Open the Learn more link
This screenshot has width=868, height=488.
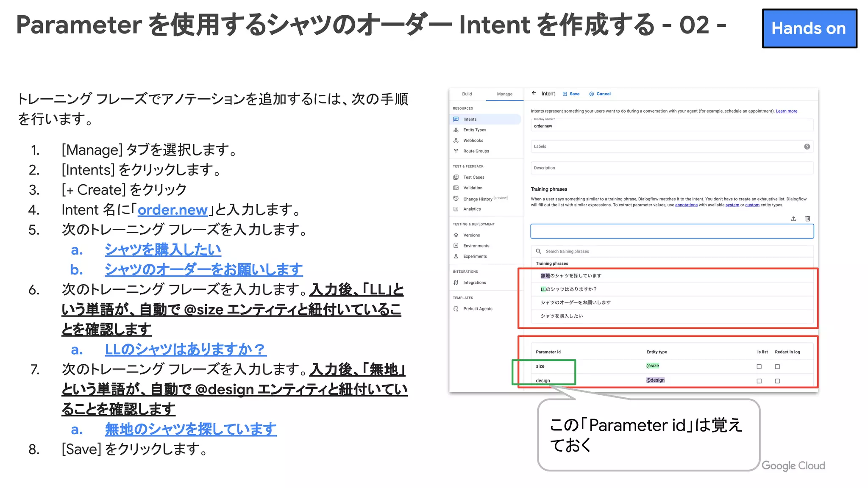(x=786, y=111)
